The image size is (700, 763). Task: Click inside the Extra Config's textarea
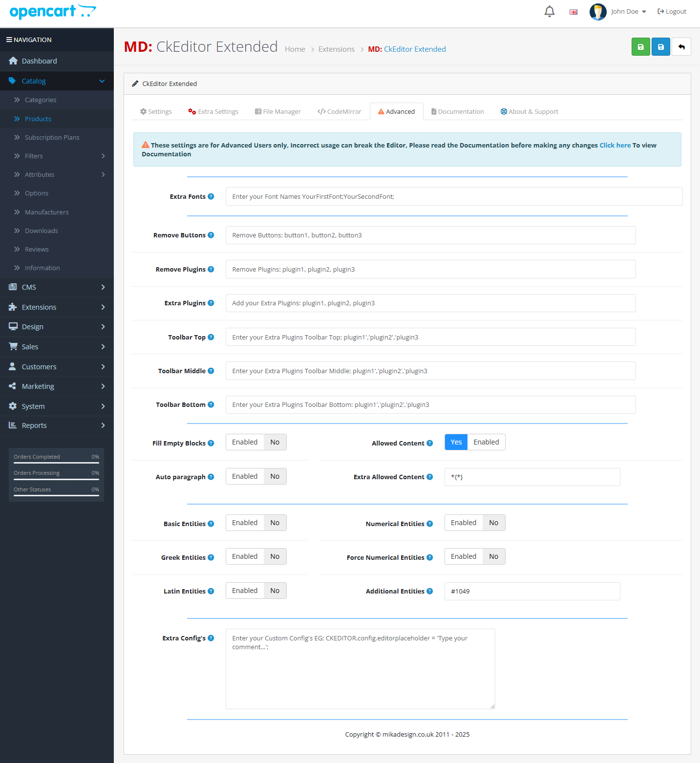(360, 669)
